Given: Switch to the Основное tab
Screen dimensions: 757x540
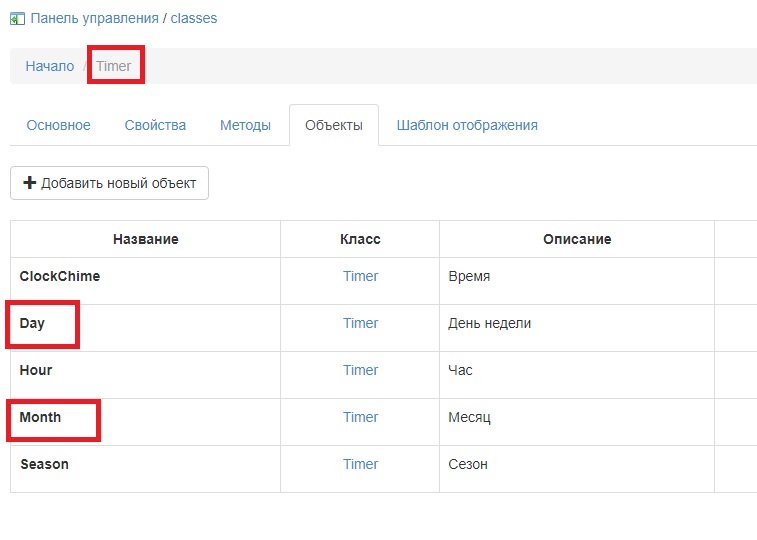Looking at the screenshot, I should point(59,125).
